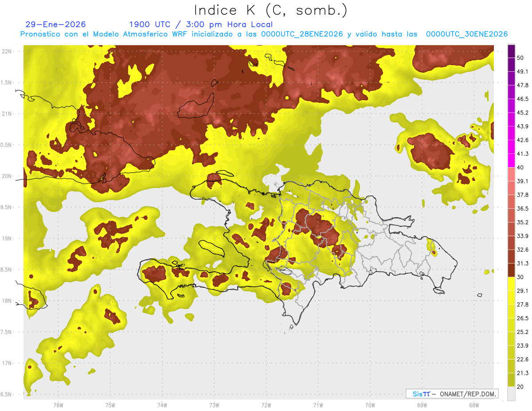Click the '75W' longitude label
The height and width of the screenshot is (411, 532).
click(x=110, y=405)
